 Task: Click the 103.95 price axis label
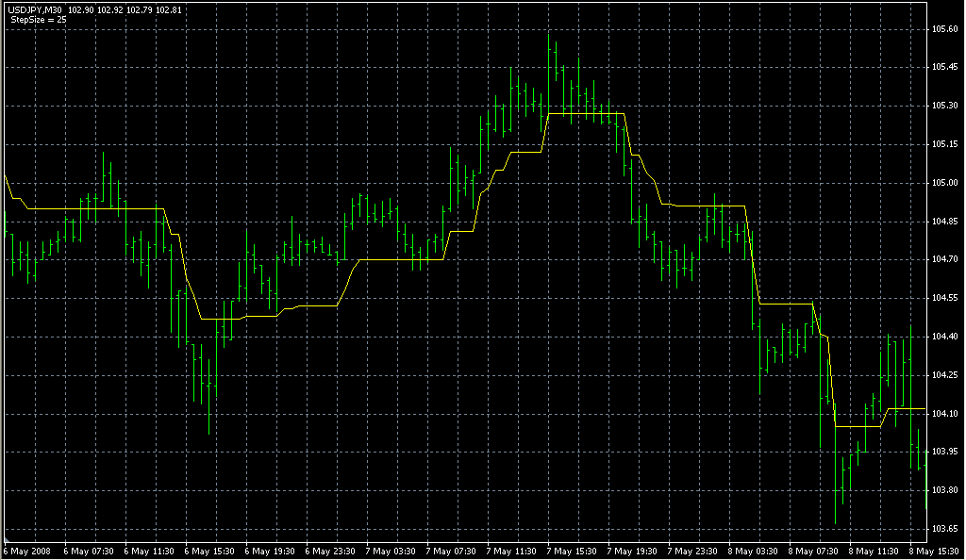point(945,452)
